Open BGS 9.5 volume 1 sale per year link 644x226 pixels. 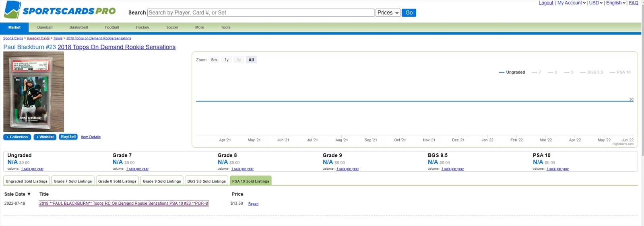tap(452, 169)
